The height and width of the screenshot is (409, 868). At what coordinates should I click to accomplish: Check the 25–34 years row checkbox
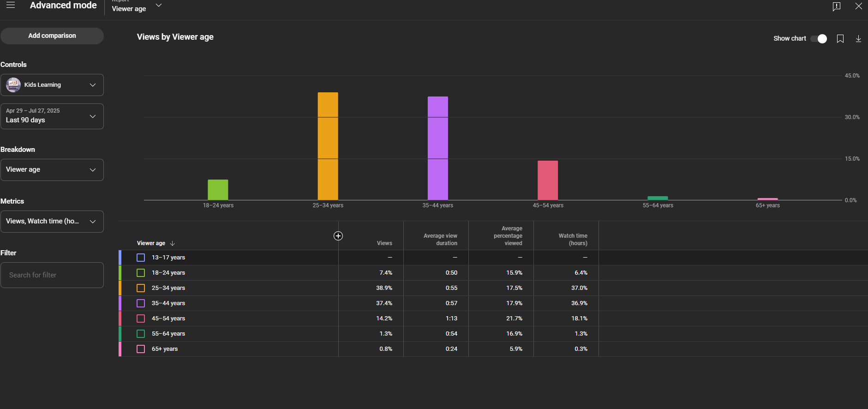[x=141, y=288]
